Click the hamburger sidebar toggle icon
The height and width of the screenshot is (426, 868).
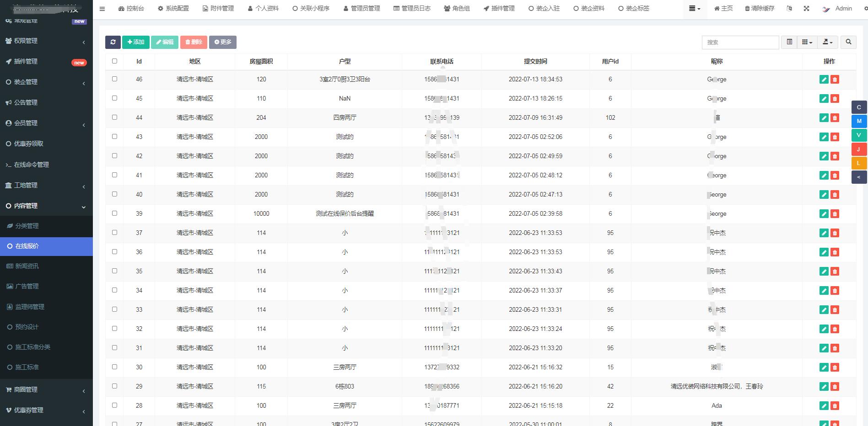102,9
